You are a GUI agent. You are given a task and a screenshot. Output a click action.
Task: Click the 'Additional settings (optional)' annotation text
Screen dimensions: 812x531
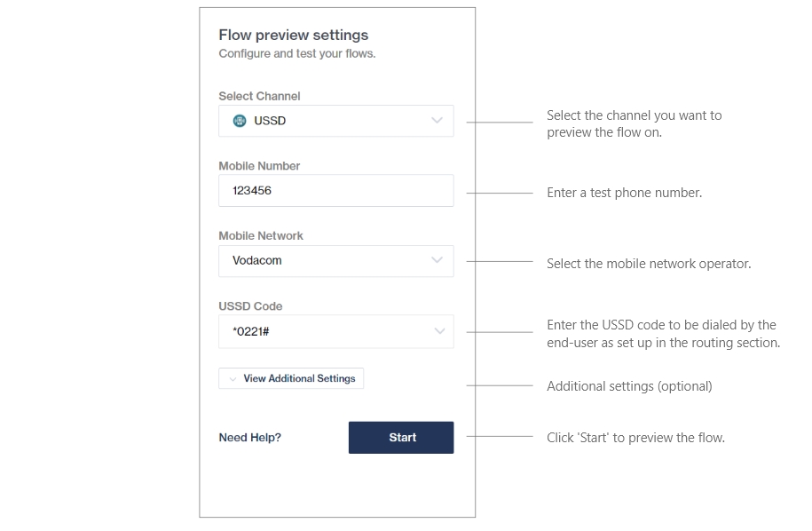click(629, 386)
